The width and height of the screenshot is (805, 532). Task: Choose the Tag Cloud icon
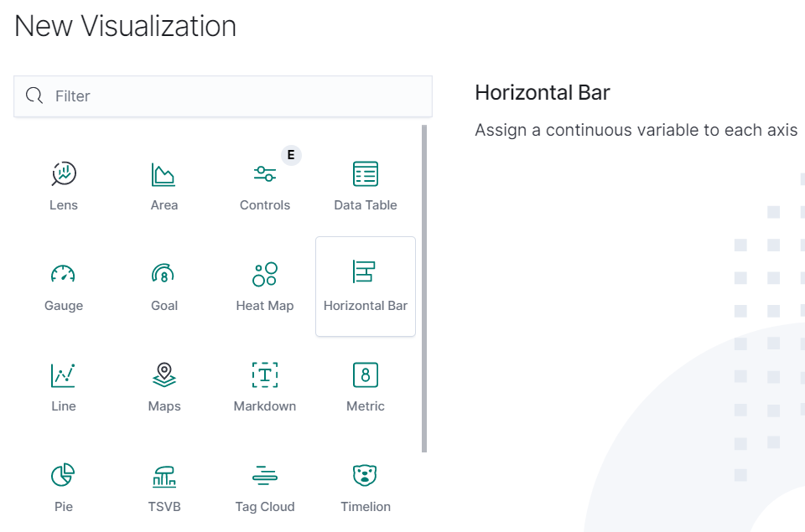[x=265, y=475]
